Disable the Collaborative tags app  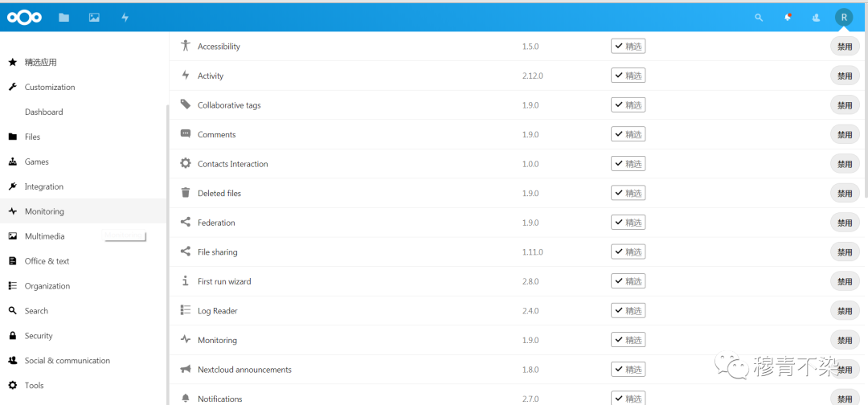845,105
